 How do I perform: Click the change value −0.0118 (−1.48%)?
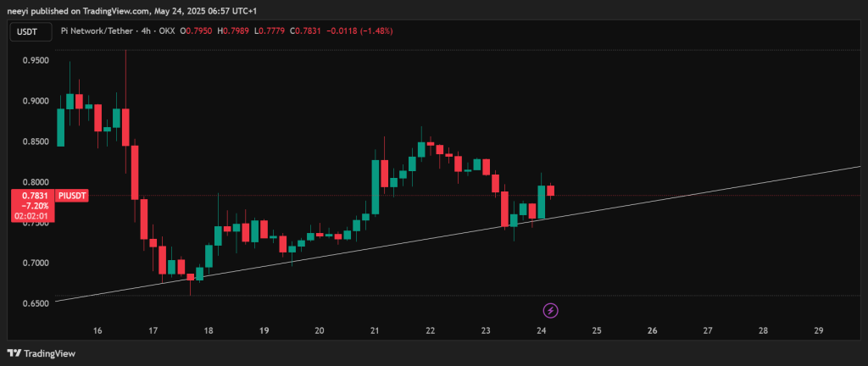pos(359,31)
